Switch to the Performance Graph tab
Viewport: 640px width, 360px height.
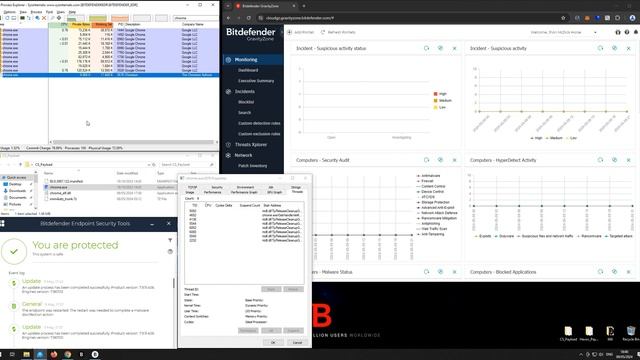(x=244, y=192)
